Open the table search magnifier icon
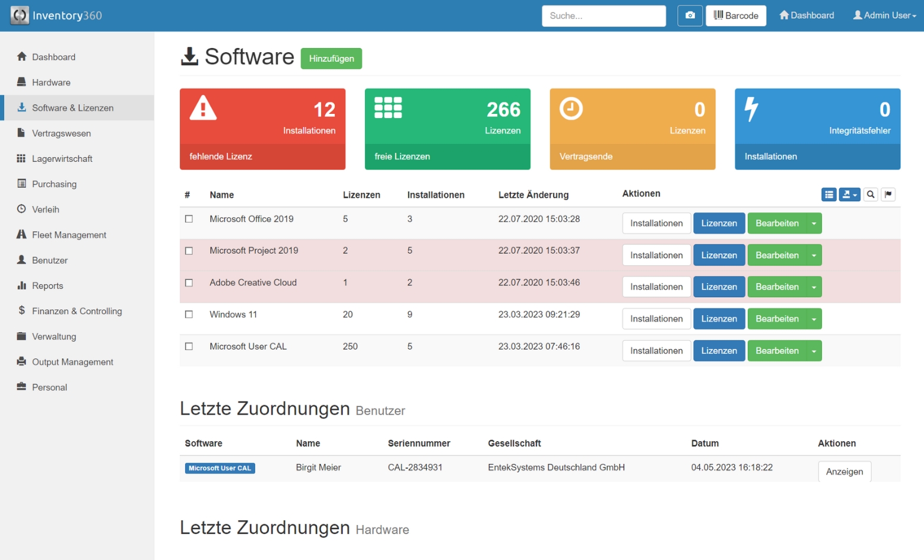Image resolution: width=924 pixels, height=560 pixels. click(x=871, y=195)
